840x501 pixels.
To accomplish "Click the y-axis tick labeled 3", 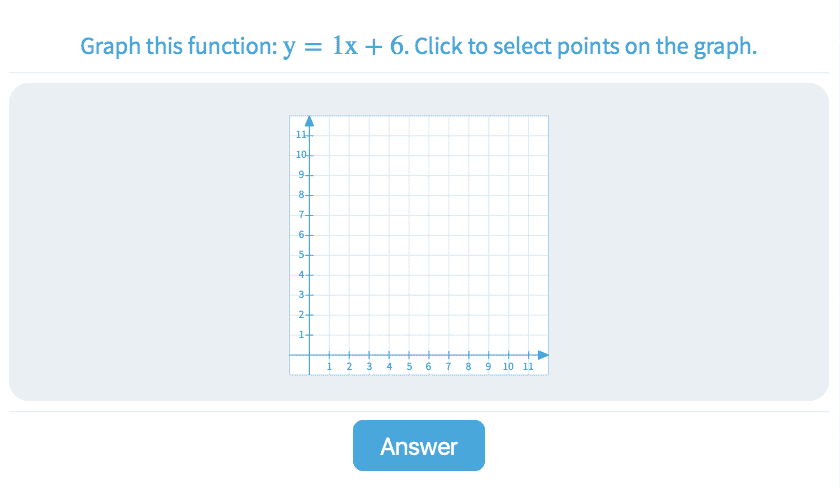I will click(309, 295).
